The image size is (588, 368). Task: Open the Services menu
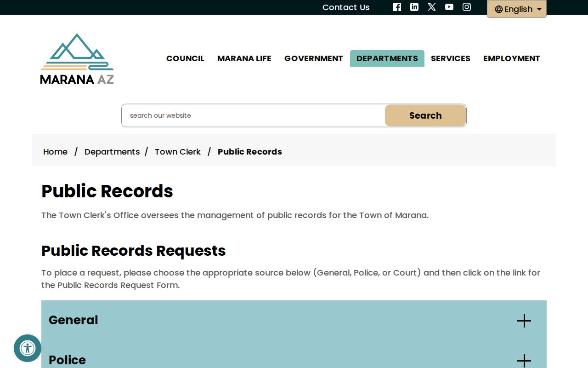(451, 58)
